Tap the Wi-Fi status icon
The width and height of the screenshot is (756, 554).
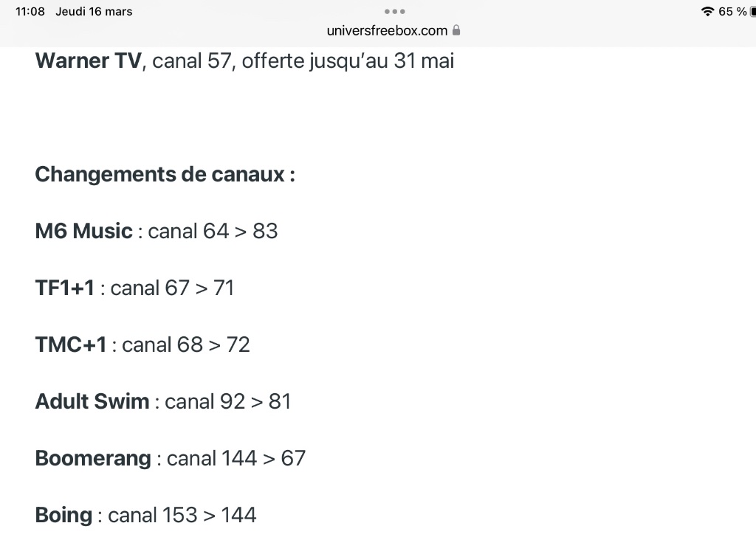(707, 12)
